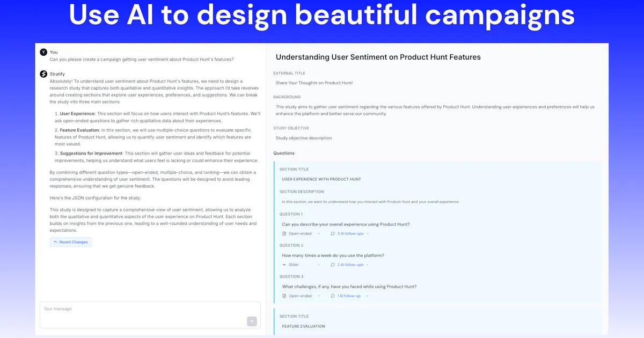Viewport: 644px width, 338px height.
Task: Edit the Study objective description field
Action: pos(304,138)
